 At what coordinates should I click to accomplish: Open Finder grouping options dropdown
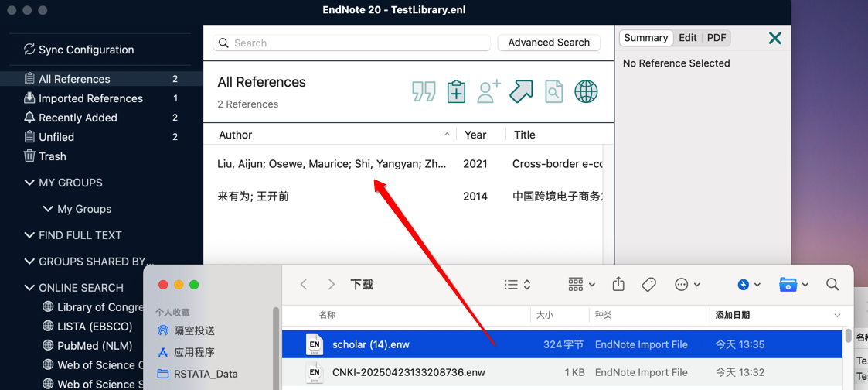582,285
